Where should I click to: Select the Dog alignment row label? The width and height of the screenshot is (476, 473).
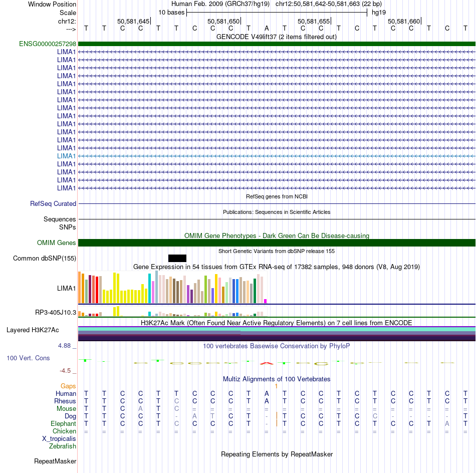click(70, 416)
